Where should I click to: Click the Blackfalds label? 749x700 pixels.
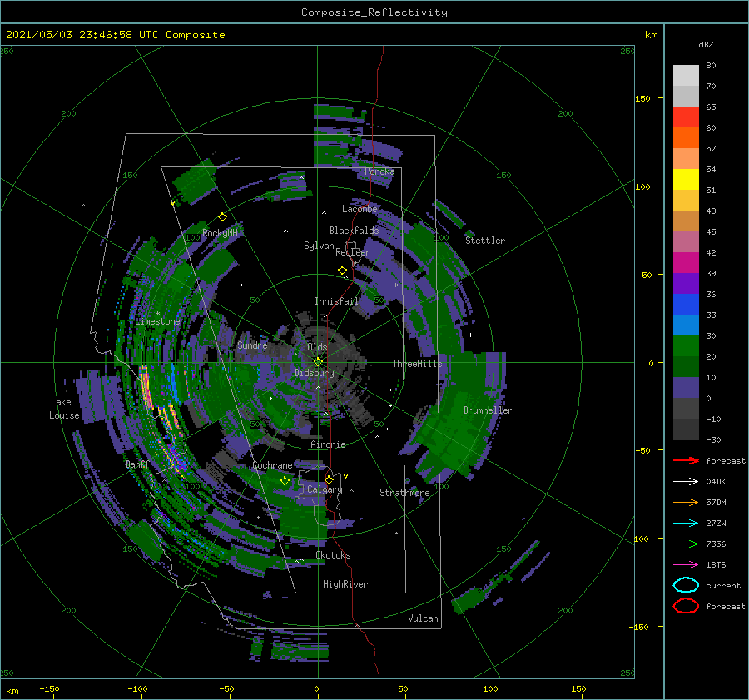tap(354, 231)
